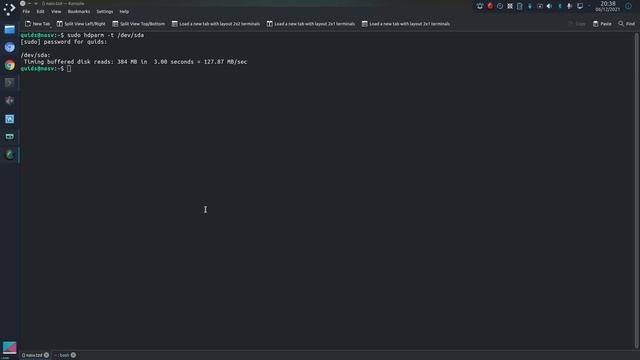Expand the hidden system tray icons arrow
Image resolution: width=640 pixels, height=360 pixels.
pyautogui.click(x=589, y=6)
